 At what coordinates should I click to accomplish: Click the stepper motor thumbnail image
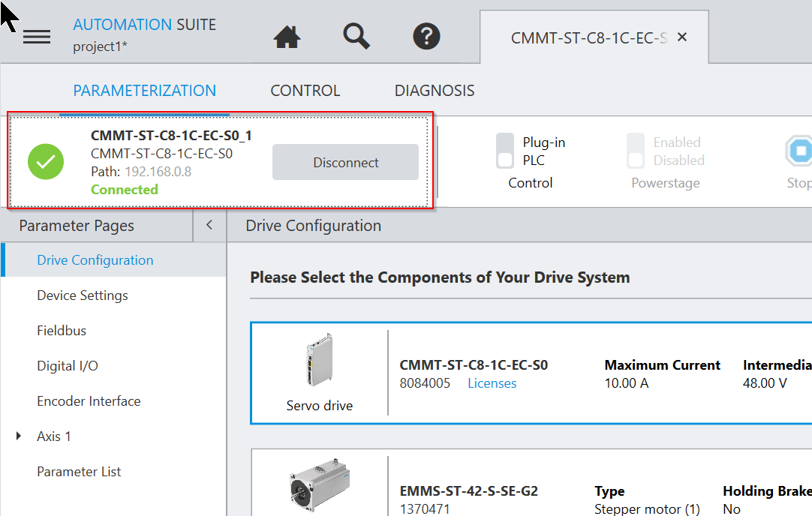pyautogui.click(x=320, y=485)
